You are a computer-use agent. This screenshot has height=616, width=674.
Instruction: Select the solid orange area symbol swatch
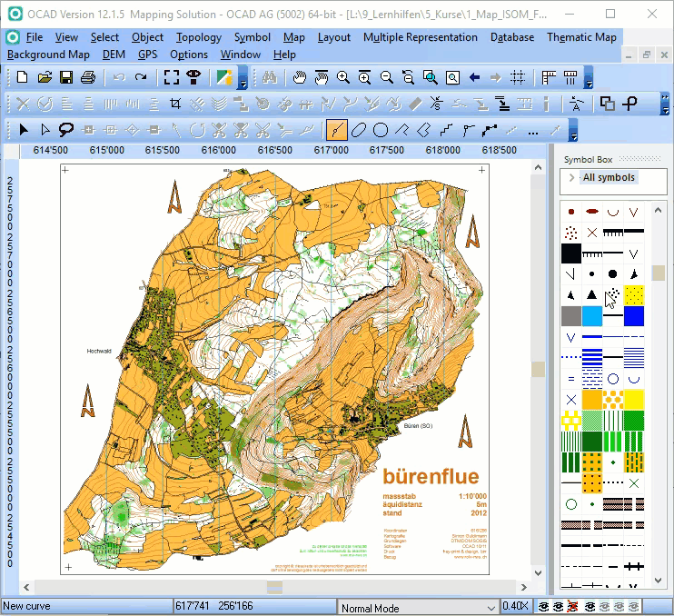592,400
